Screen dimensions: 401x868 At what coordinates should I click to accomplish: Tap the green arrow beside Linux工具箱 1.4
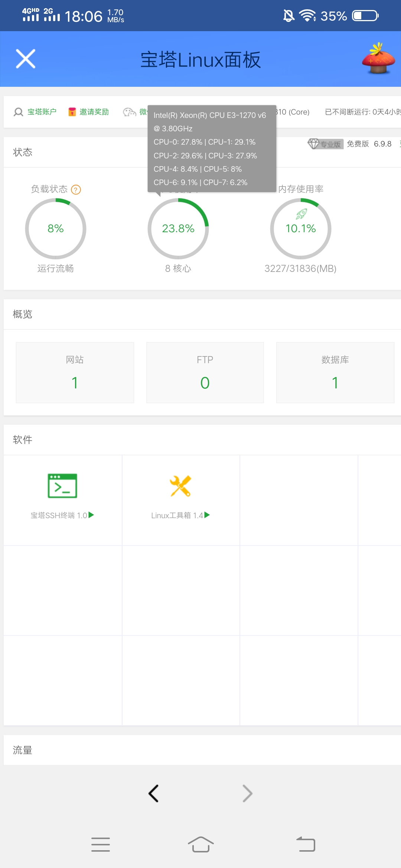click(207, 515)
